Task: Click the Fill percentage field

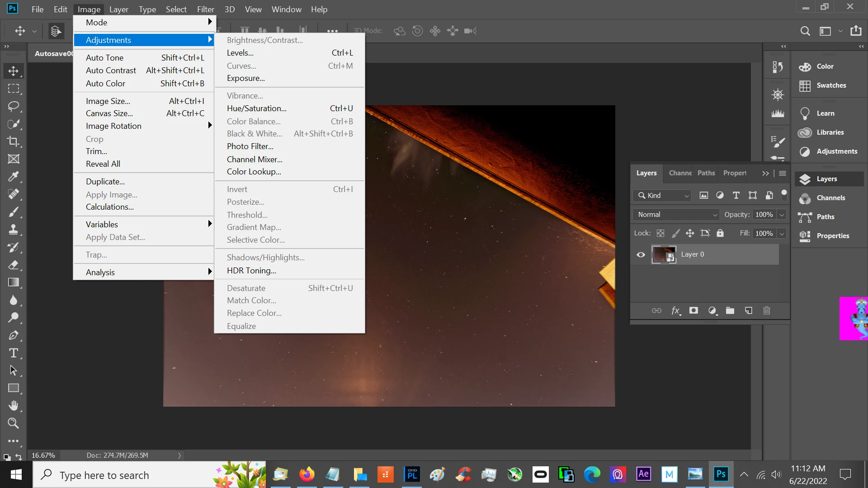Action: click(764, 233)
